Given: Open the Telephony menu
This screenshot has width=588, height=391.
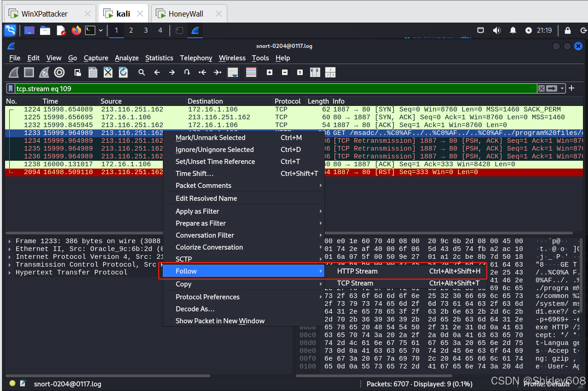Looking at the screenshot, I should point(196,58).
